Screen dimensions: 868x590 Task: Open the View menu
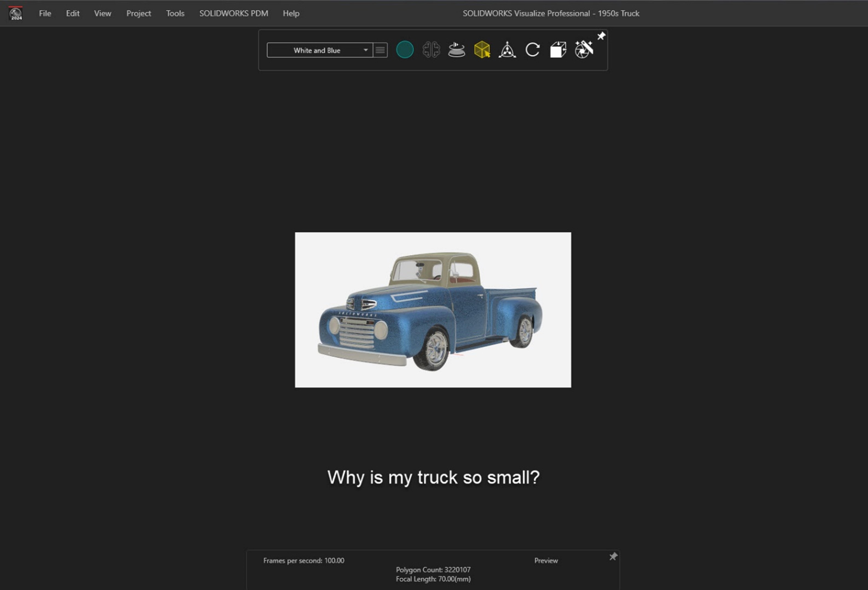[x=102, y=13]
